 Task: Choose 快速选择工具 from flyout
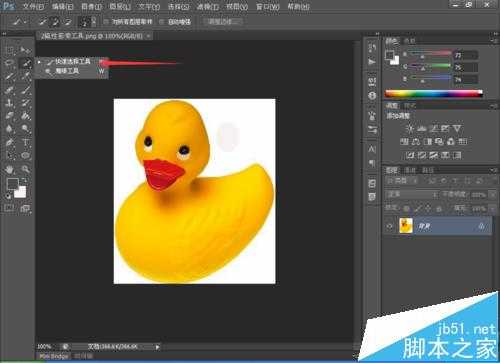[x=72, y=62]
